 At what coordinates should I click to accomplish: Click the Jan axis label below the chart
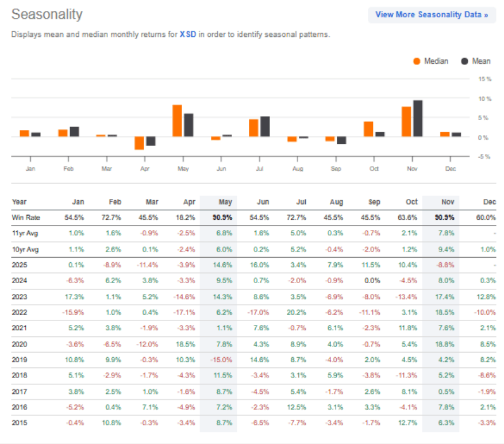pos(30,167)
